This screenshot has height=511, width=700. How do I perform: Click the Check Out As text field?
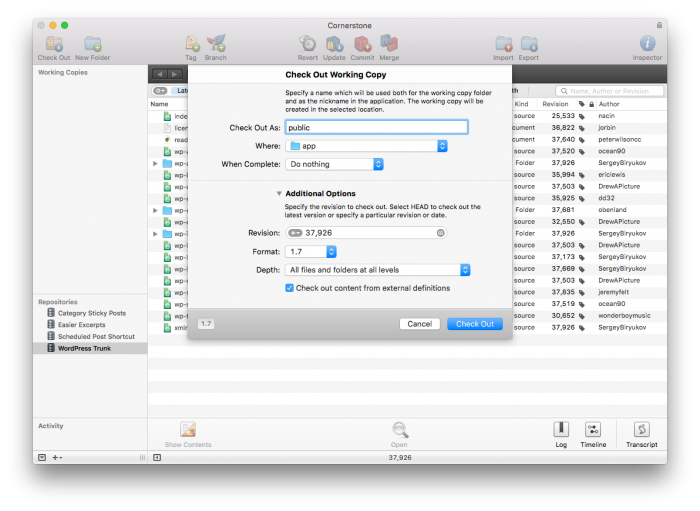(x=376, y=127)
